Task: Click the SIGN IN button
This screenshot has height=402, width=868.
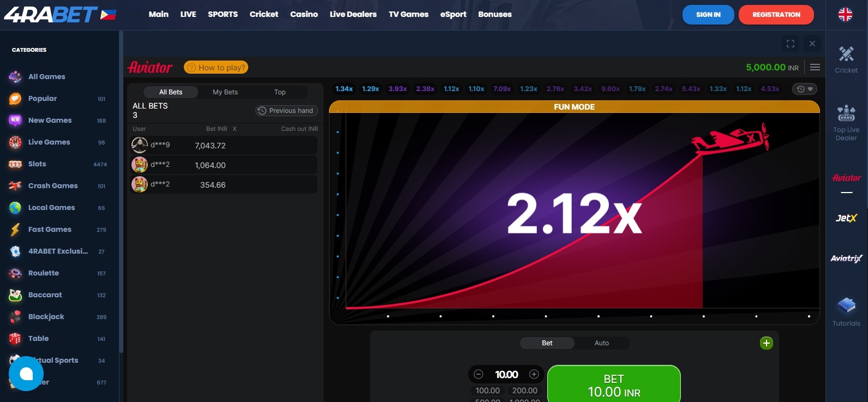Action: click(x=708, y=15)
